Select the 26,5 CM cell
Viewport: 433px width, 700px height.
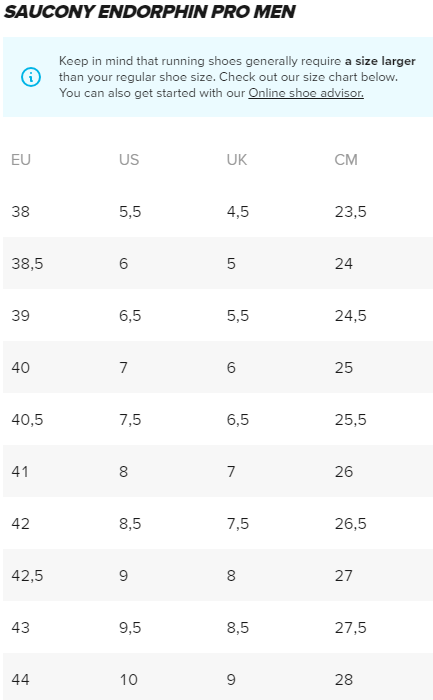pos(350,524)
